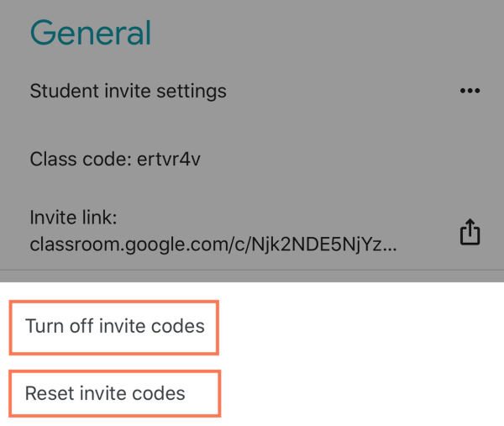
Task: Disable invite codes from the bottom sheet
Action: click(x=115, y=326)
